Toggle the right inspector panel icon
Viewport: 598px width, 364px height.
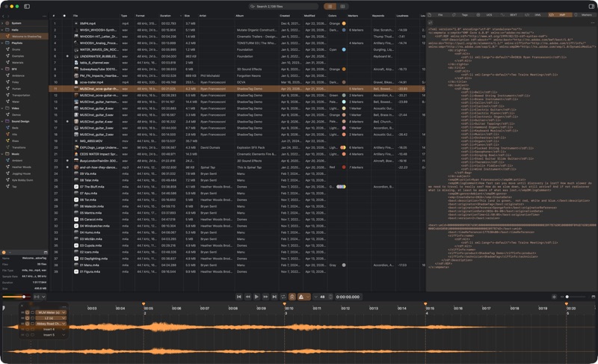click(591, 7)
